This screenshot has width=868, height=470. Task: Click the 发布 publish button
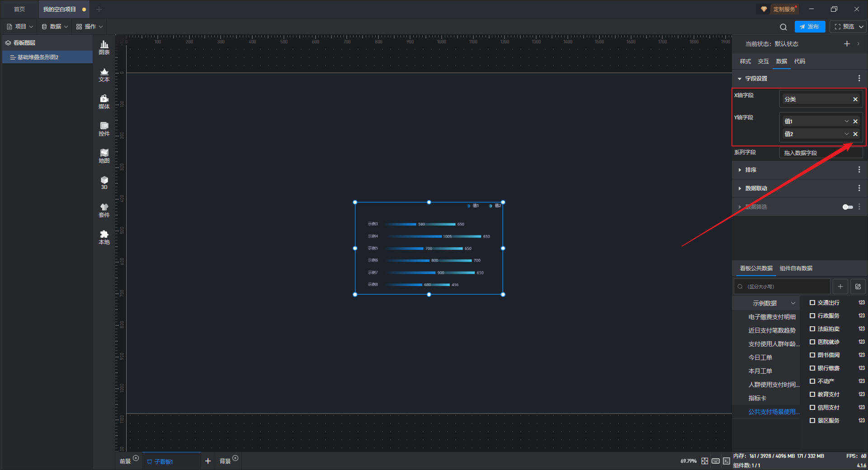pyautogui.click(x=810, y=27)
